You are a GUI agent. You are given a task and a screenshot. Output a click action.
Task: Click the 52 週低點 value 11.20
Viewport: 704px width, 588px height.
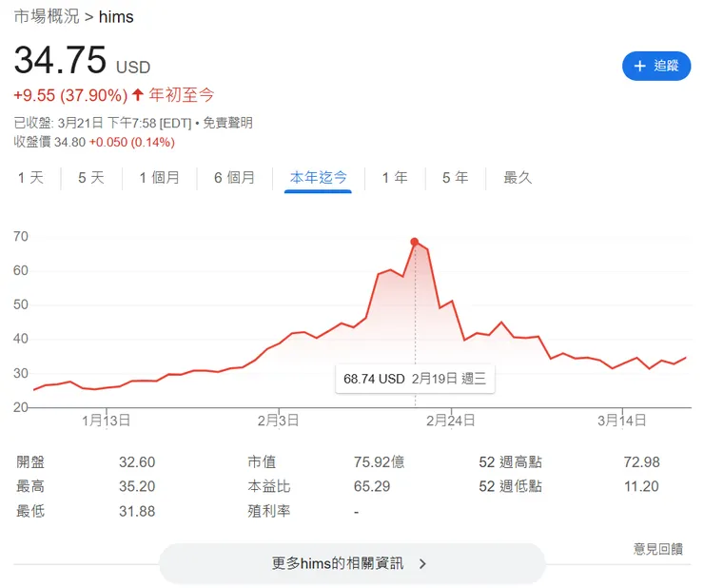(x=641, y=486)
